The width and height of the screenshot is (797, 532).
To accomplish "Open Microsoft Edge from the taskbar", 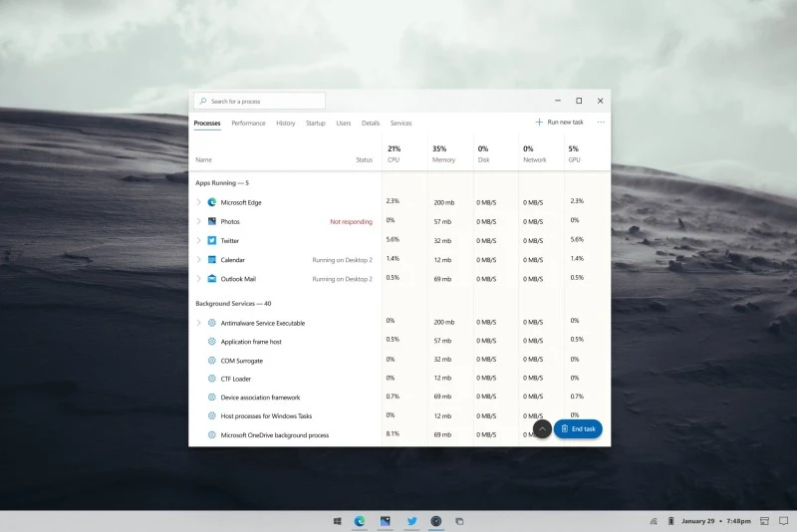I will 360,521.
